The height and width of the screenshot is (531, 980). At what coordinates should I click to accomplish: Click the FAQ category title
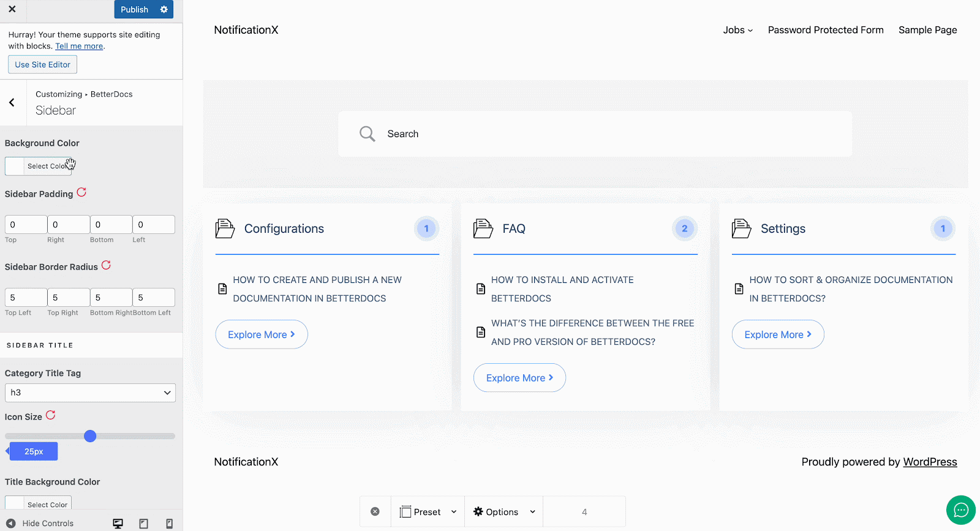point(514,228)
